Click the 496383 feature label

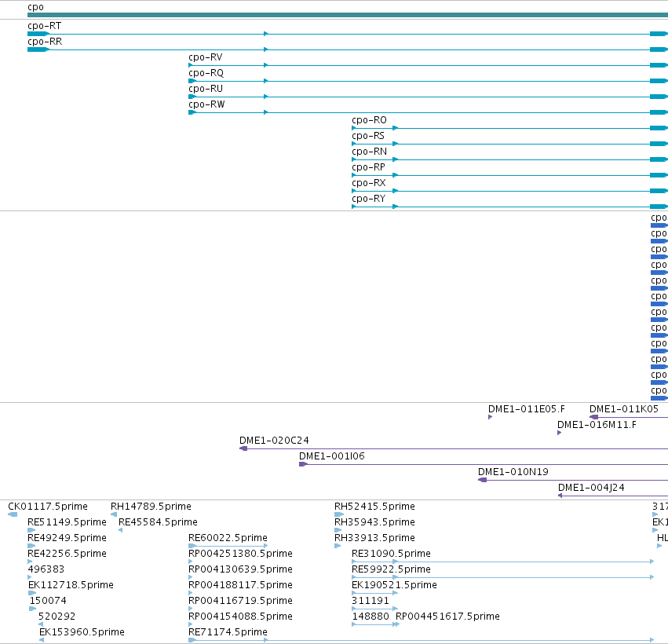[46, 569]
